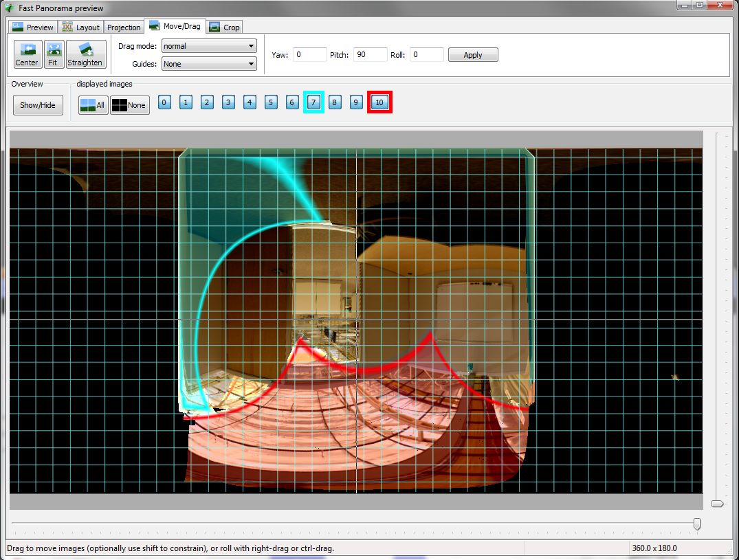The height and width of the screenshot is (560, 739).
Task: Click the Straighten panorama icon button
Action: [x=85, y=54]
